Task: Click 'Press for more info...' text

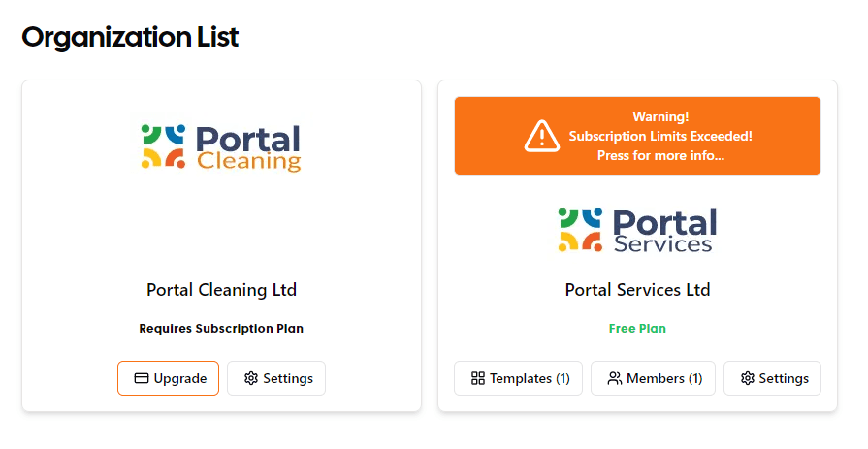Action: (660, 155)
